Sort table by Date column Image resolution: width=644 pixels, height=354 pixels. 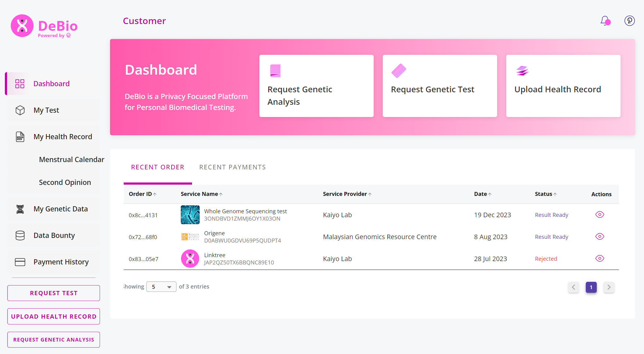pos(483,194)
